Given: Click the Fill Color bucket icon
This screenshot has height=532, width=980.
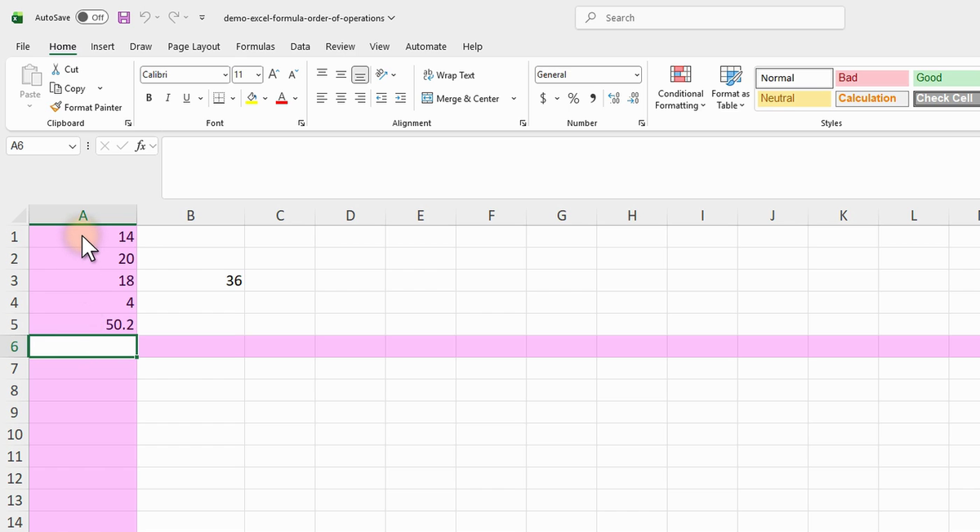Looking at the screenshot, I should pos(252,99).
